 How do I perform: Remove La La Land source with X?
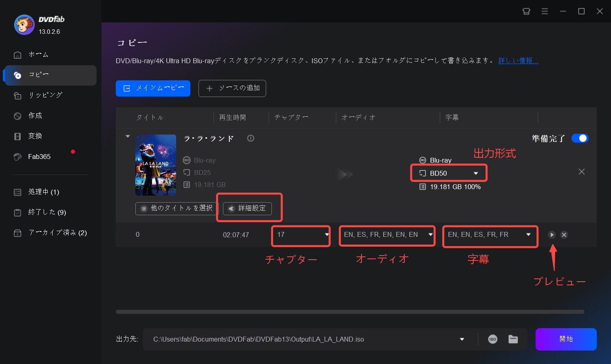coord(582,172)
